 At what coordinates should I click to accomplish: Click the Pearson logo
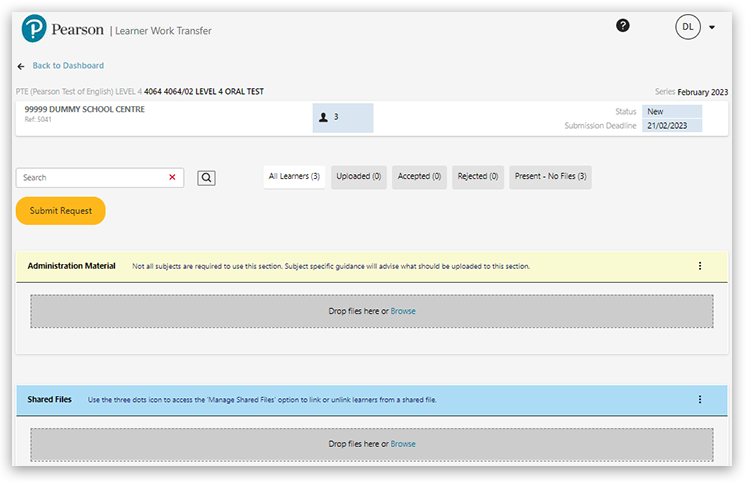(33, 29)
